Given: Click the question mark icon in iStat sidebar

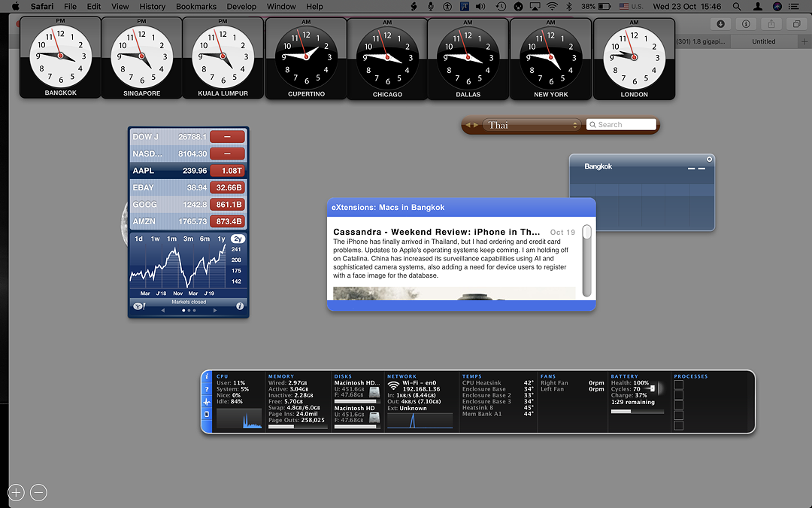Looking at the screenshot, I should point(207,389).
